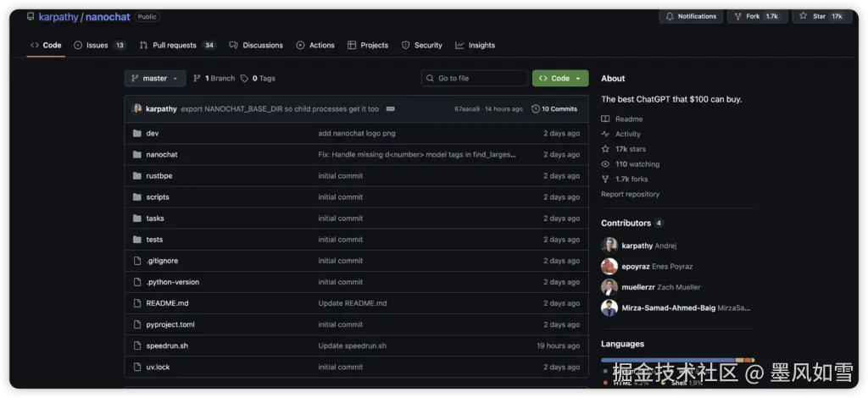
Task: View the 0 Tags link
Action: click(x=258, y=79)
